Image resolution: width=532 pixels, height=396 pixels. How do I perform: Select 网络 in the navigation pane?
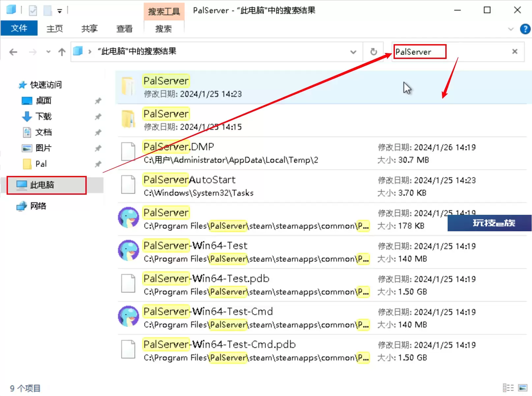pos(32,206)
